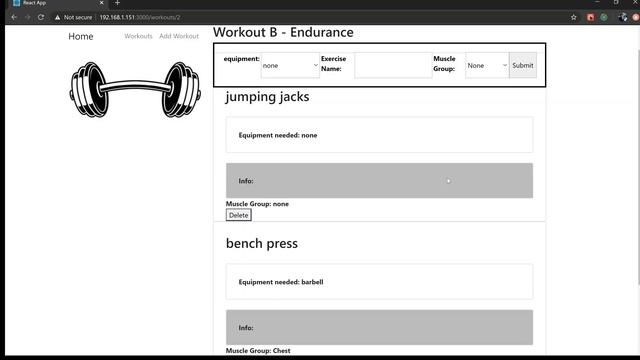Viewport: 640px width, 360px height.
Task: Click 'Muscle Group: Chest' text
Action: point(258,351)
